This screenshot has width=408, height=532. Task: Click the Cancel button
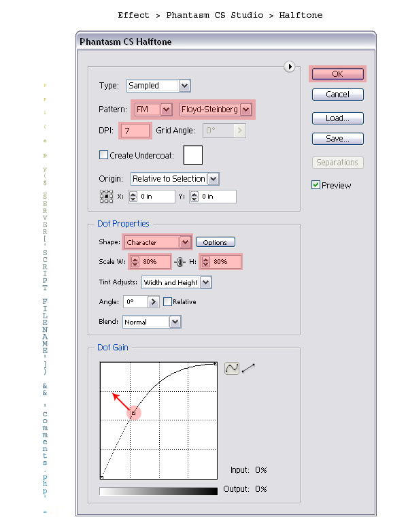338,95
